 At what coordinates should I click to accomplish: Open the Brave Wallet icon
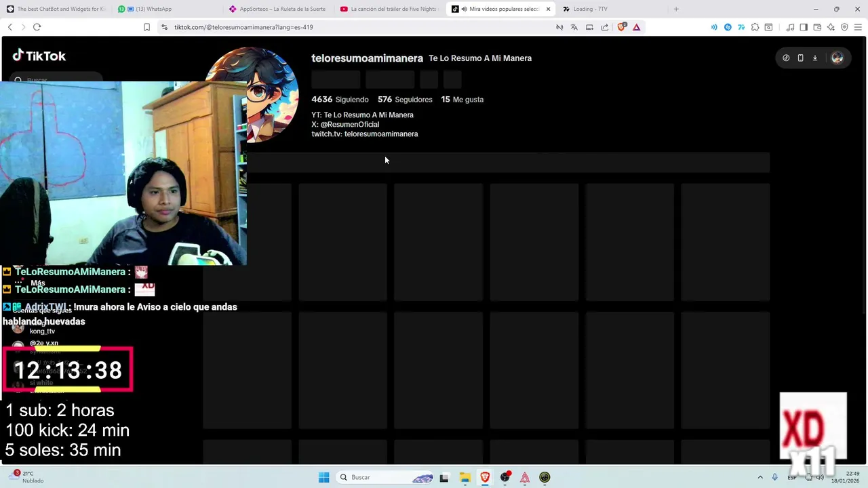click(817, 27)
